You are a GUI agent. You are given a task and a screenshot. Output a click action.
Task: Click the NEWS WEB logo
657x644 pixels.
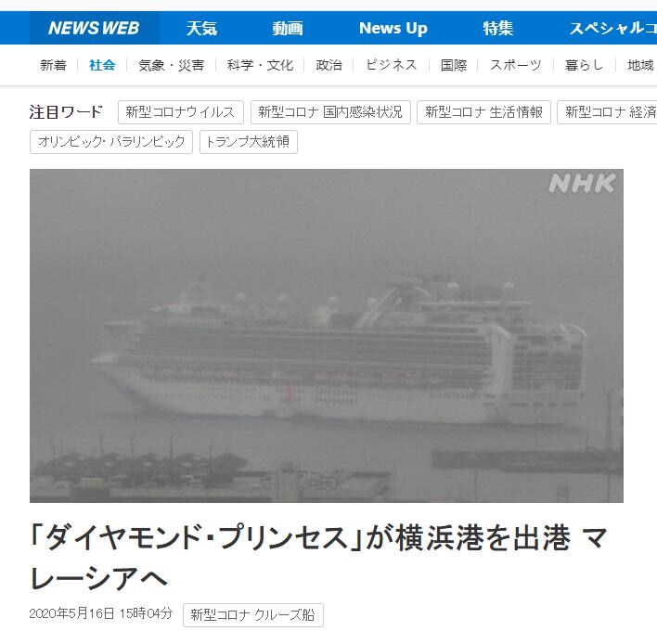94,28
